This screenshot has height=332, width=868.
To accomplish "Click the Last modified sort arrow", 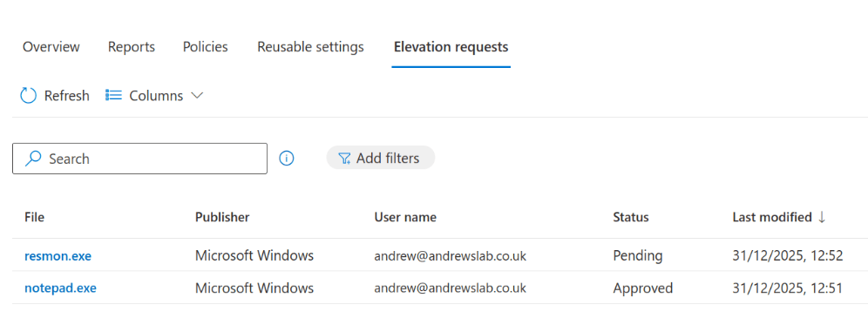I will [x=822, y=218].
